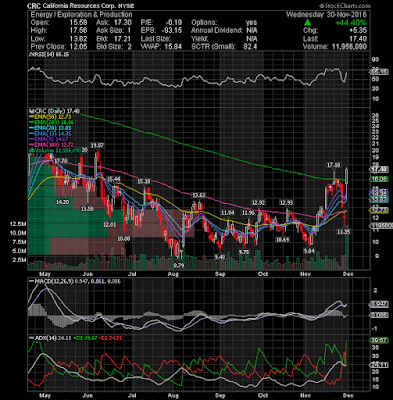
Task: Click the 9.84 November low label
Action: coord(308,251)
